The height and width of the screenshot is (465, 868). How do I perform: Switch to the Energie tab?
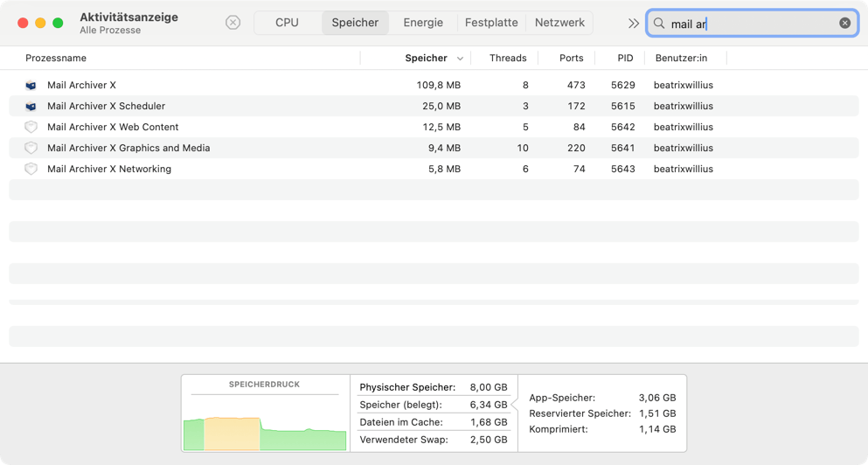click(423, 23)
